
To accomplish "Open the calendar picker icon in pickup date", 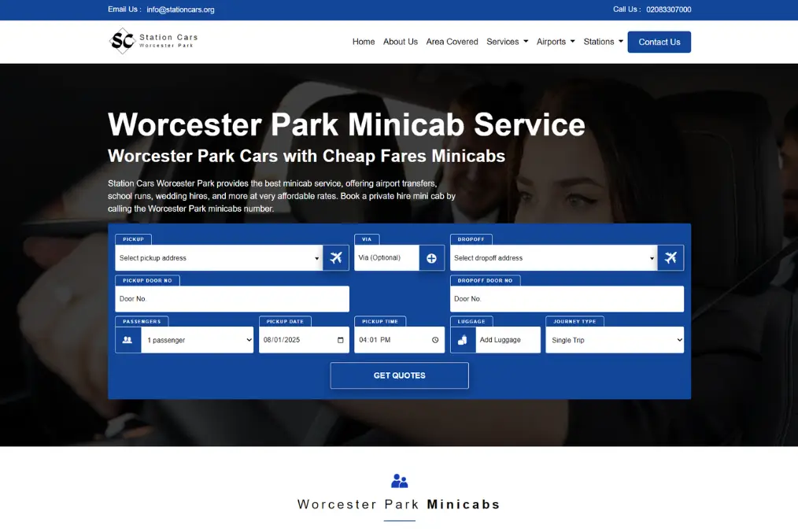I will pos(341,340).
